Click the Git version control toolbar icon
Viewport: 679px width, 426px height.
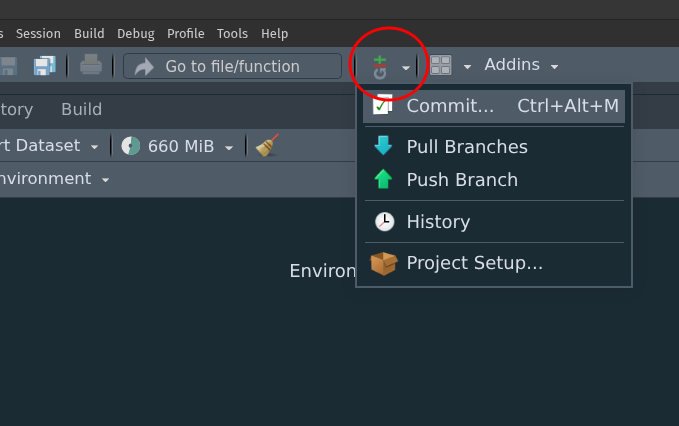click(380, 67)
